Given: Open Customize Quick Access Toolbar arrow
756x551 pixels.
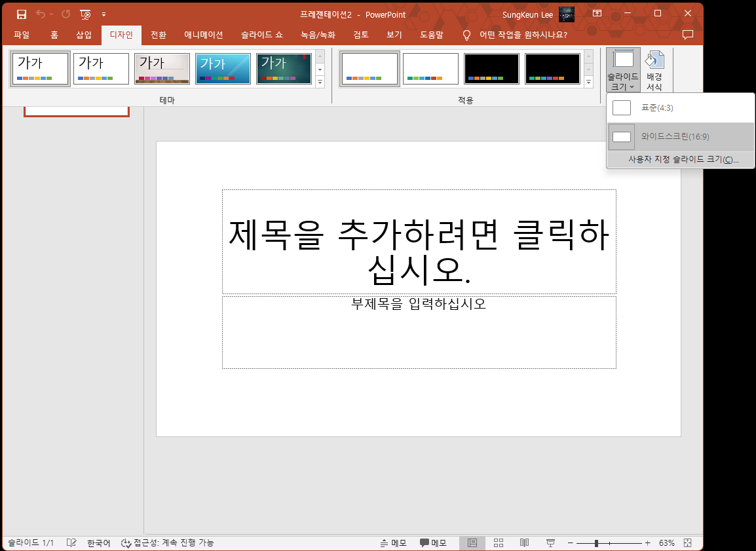Looking at the screenshot, I should point(104,14).
